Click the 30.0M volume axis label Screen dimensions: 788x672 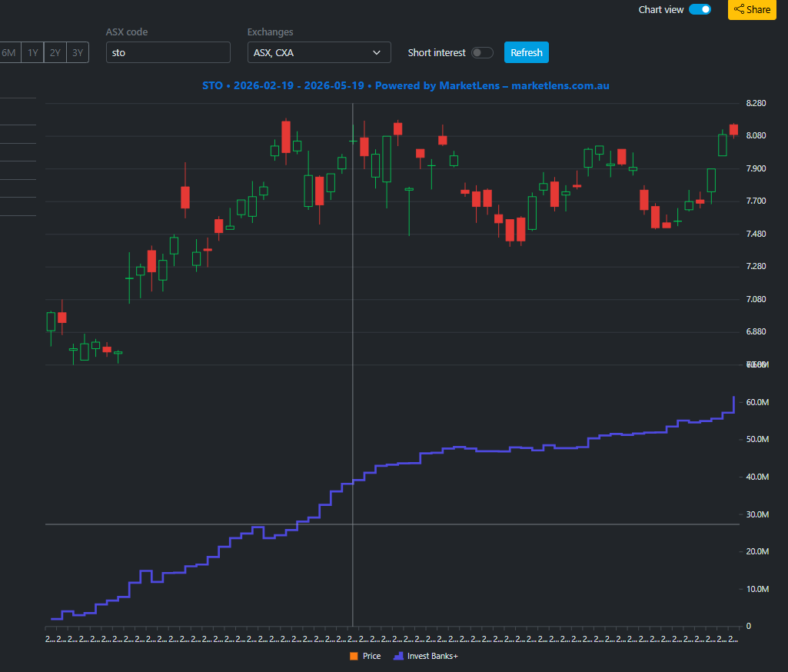(757, 514)
